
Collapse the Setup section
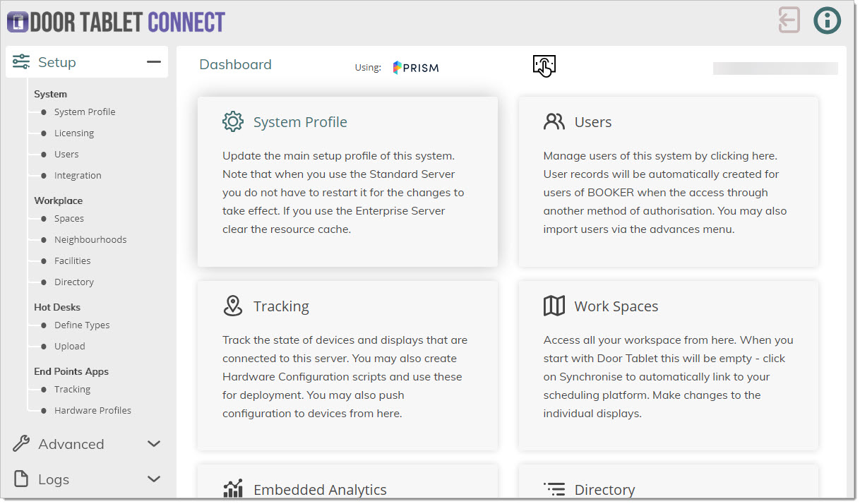click(x=153, y=62)
